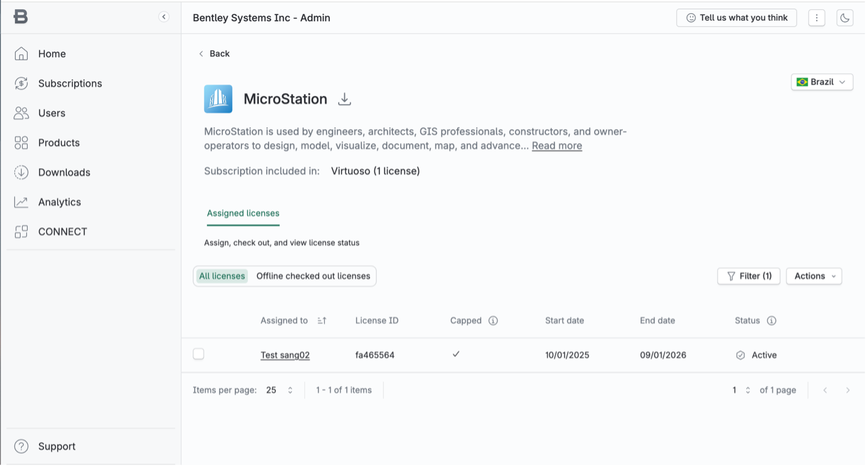Viewport: 868px width, 467px height.
Task: Open the Filter (1) button
Action: pyautogui.click(x=749, y=276)
